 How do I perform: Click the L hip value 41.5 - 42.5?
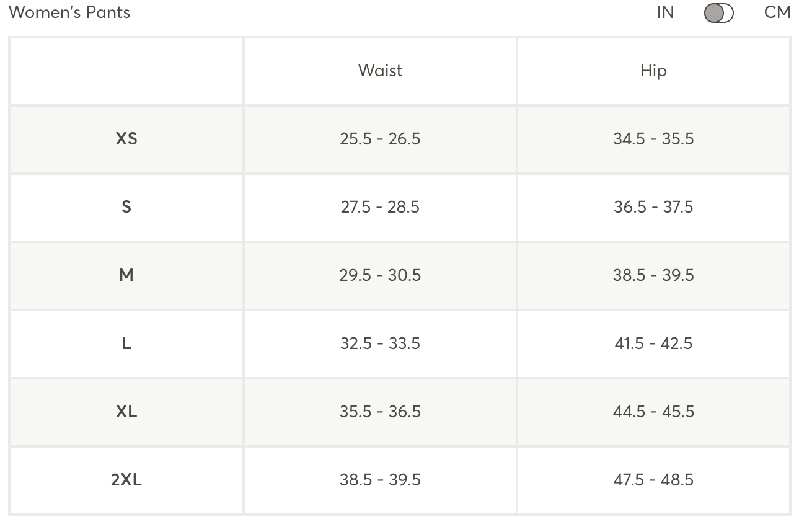653,343
